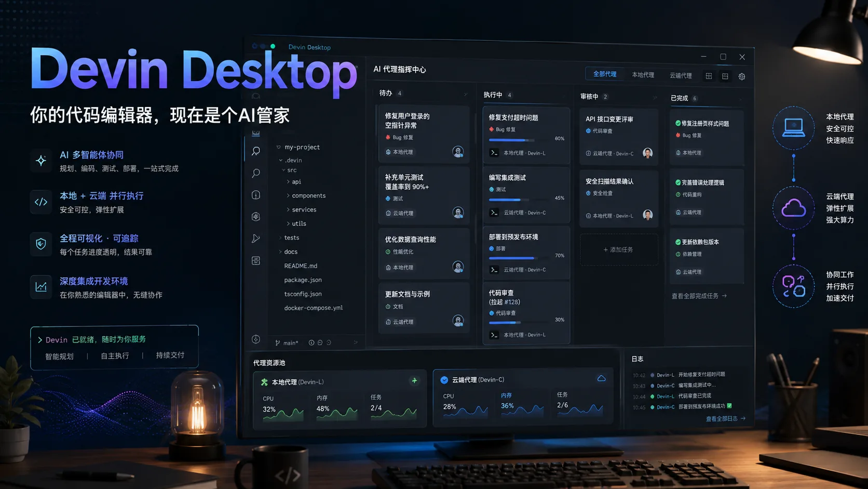Open README.md in the file tree
This screenshot has width=868, height=489.
point(301,266)
